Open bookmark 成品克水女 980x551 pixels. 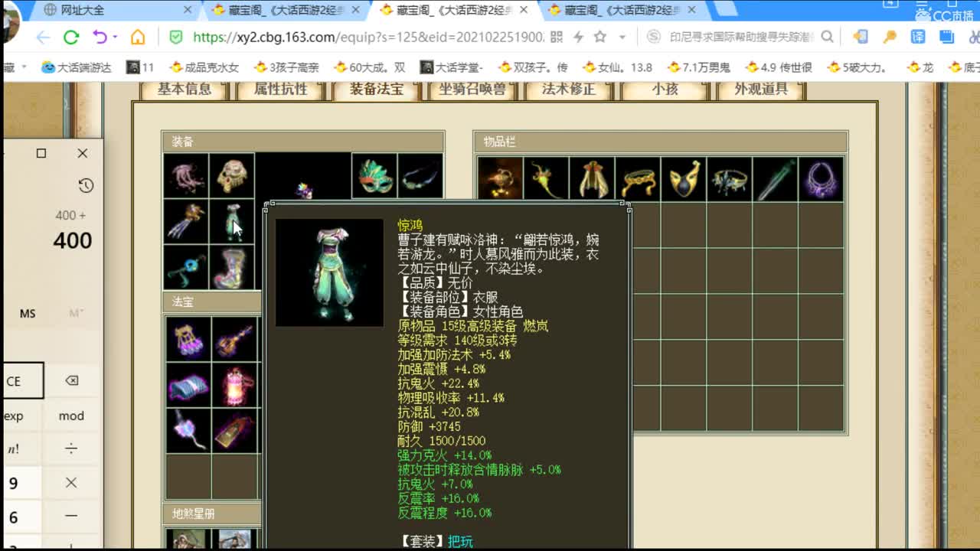[x=204, y=67]
